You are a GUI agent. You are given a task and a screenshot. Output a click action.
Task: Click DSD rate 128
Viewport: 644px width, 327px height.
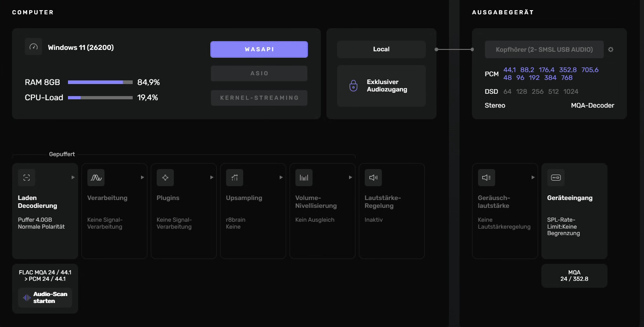click(521, 91)
